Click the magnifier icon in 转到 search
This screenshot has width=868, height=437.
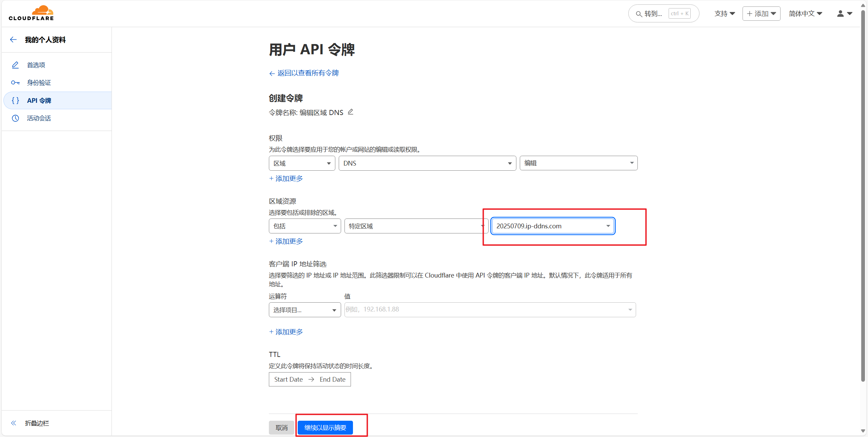click(638, 14)
